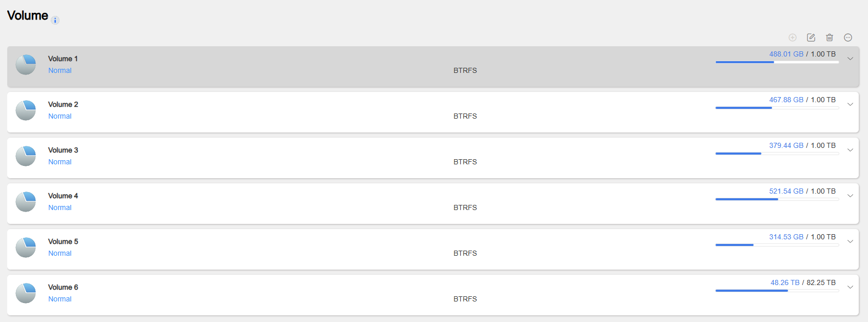
Task: Expand the Volume 4 row chevron
Action: [850, 196]
